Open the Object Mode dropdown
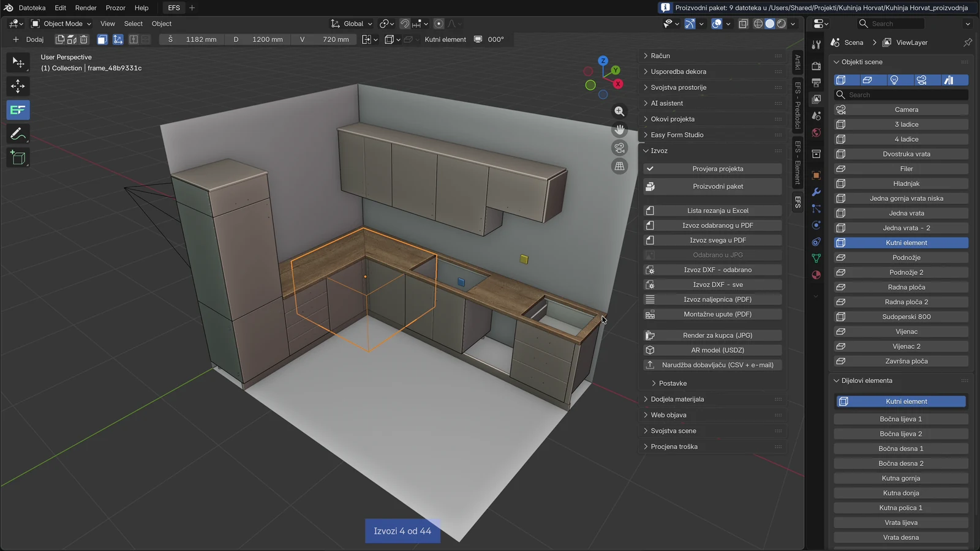 61,24
